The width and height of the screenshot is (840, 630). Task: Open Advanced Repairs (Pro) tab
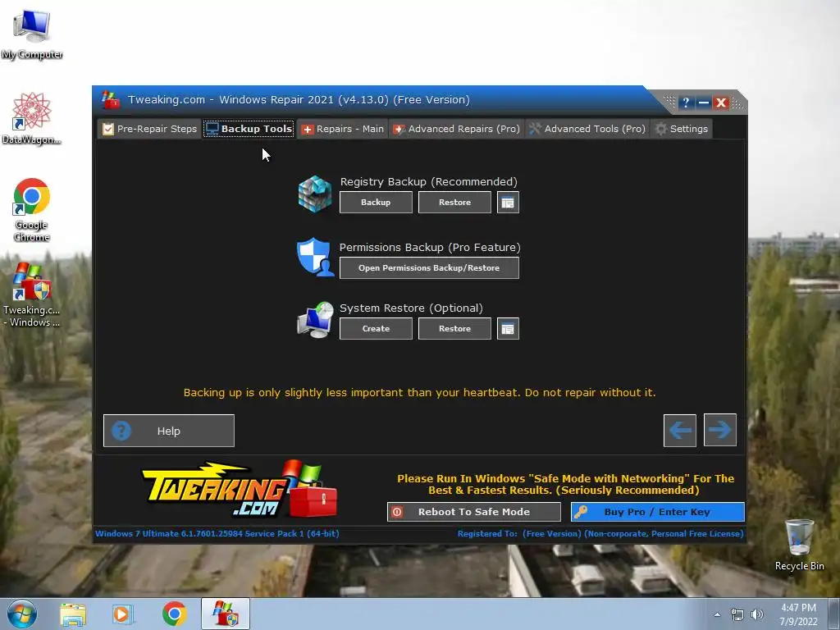point(456,129)
